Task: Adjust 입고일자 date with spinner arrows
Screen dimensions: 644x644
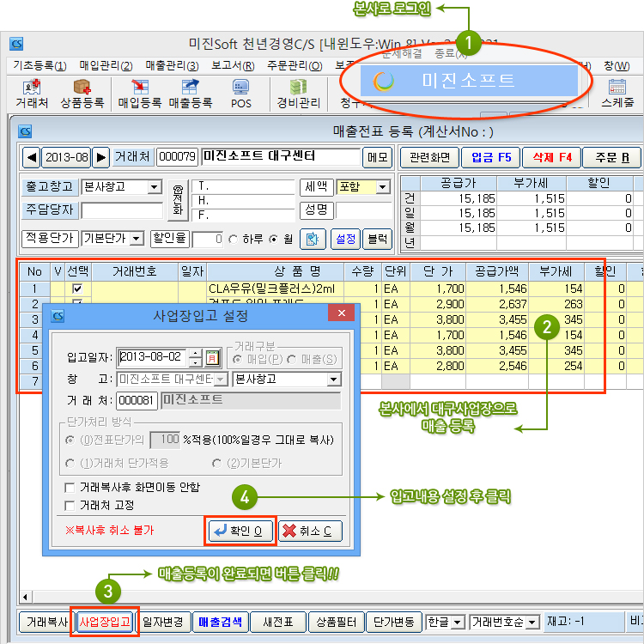Action: [196, 357]
